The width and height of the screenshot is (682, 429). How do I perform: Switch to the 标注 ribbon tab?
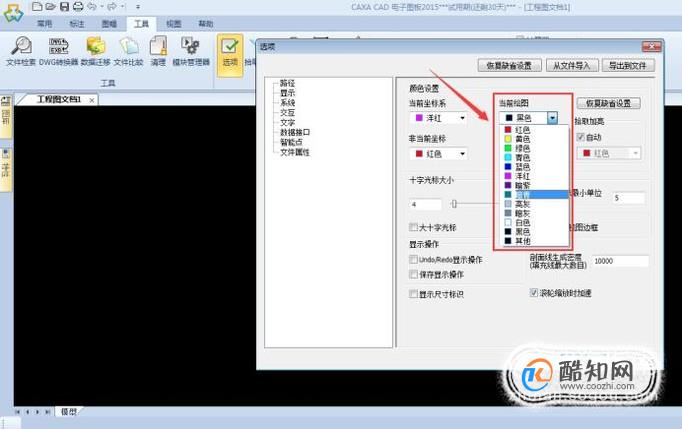pos(77,23)
